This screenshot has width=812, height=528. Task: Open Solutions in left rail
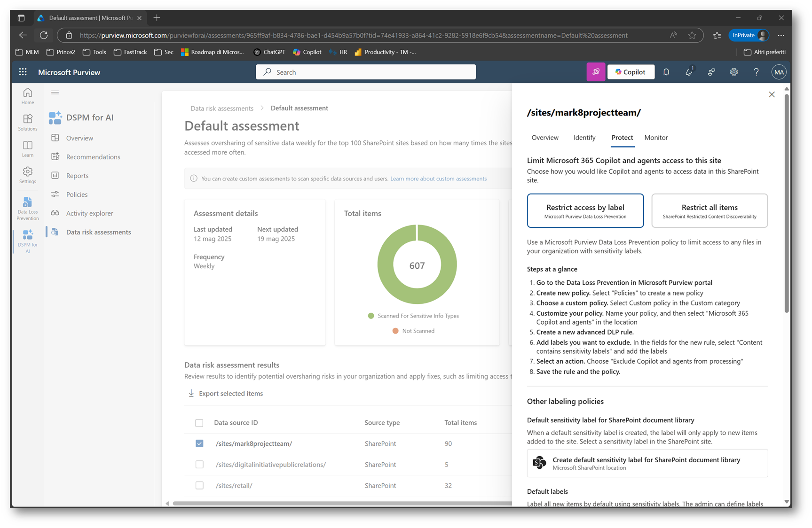click(28, 122)
